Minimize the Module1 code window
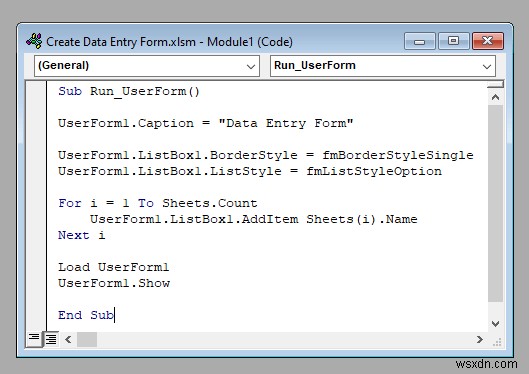Image resolution: width=529 pixels, height=374 pixels. coord(419,41)
